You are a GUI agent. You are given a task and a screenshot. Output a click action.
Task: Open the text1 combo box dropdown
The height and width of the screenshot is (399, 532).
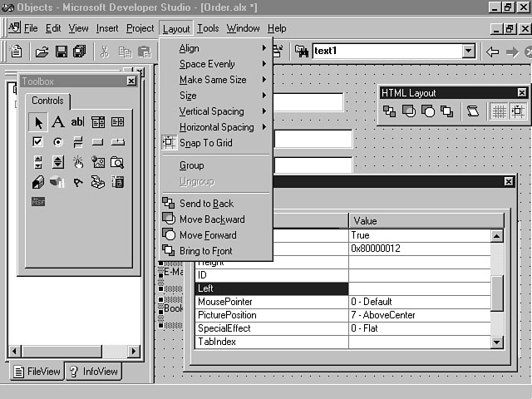point(469,52)
